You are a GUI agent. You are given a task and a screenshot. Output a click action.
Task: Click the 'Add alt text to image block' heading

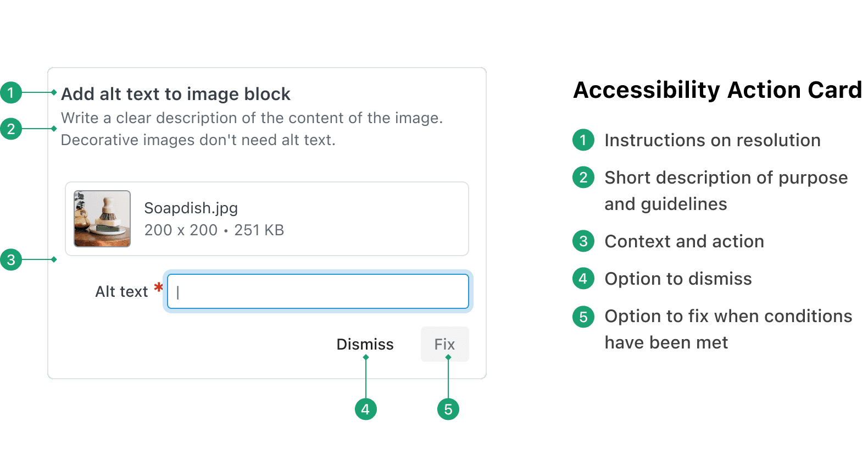coord(176,94)
